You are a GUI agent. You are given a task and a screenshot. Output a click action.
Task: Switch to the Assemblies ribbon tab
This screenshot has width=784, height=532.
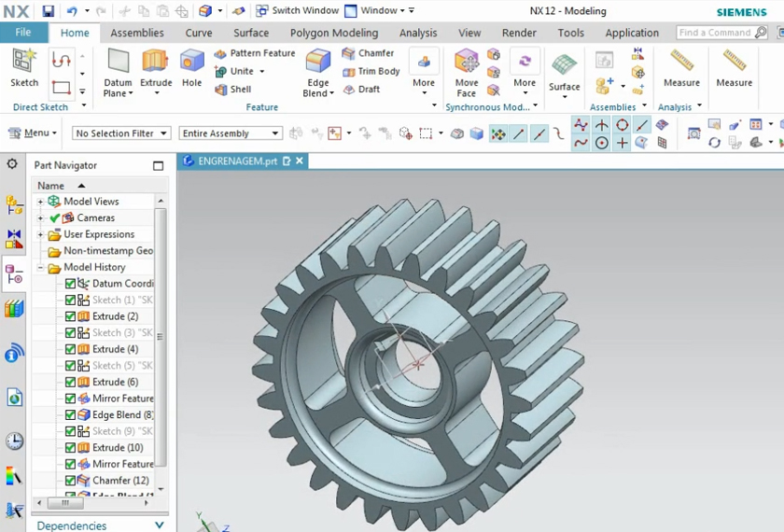click(138, 33)
